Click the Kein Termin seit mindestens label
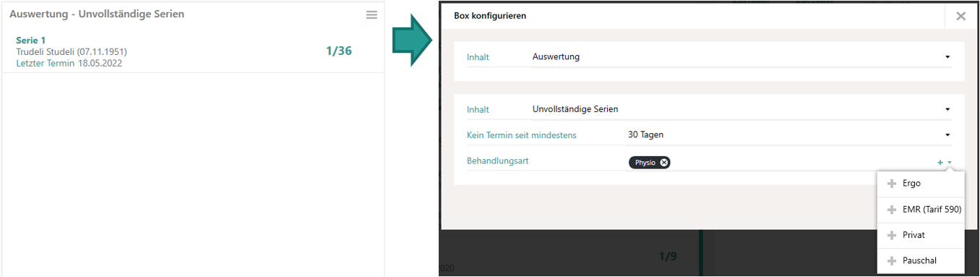The width and height of the screenshot is (980, 277). pos(522,135)
